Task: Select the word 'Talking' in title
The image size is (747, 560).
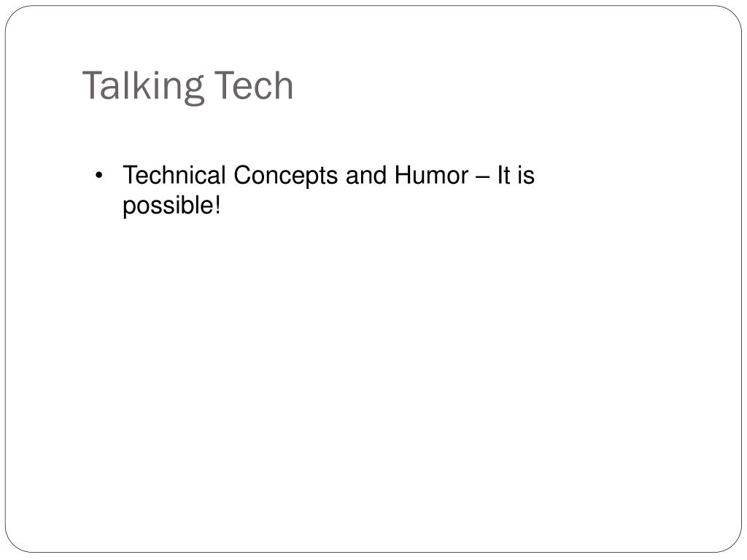Action: [144, 86]
